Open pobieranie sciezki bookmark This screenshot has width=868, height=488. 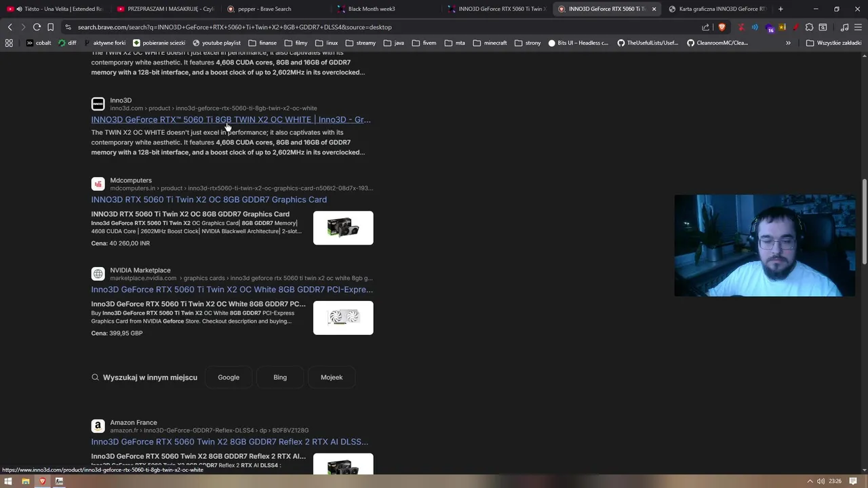pyautogui.click(x=159, y=43)
